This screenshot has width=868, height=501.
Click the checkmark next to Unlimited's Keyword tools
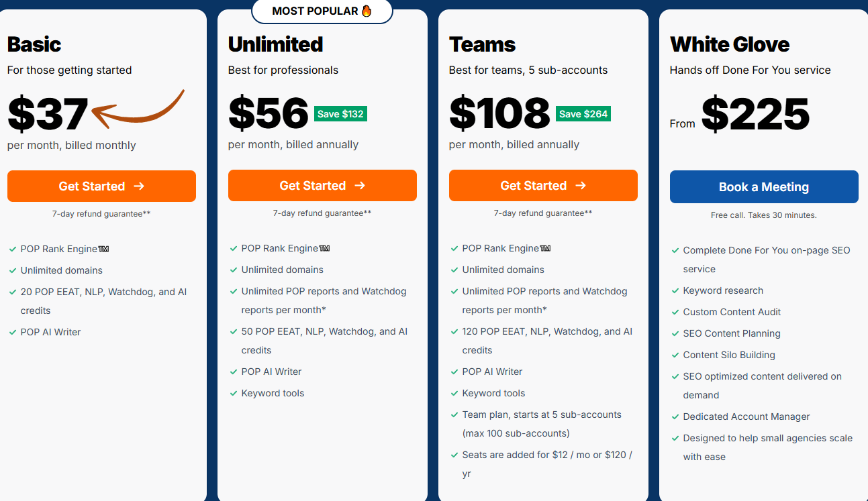pyautogui.click(x=234, y=394)
